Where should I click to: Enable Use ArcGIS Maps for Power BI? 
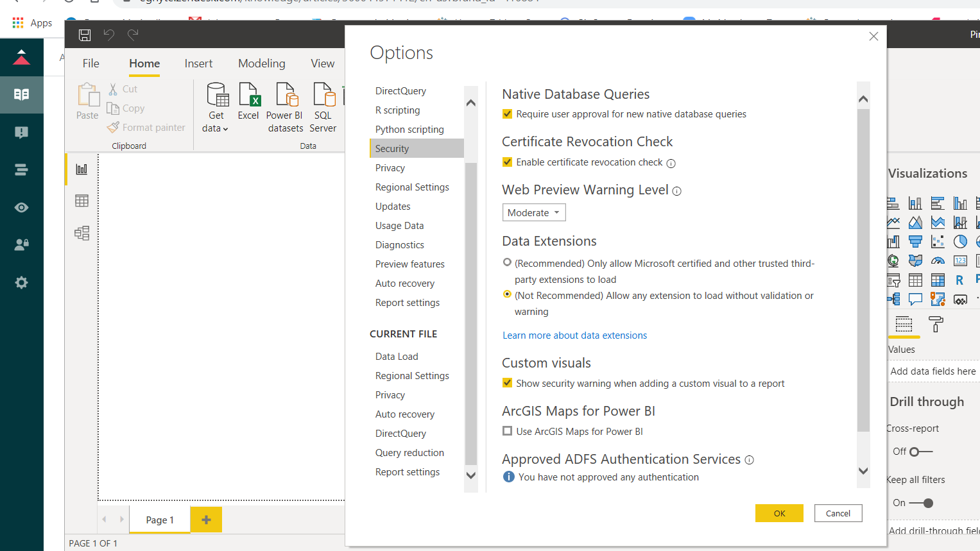pyautogui.click(x=507, y=431)
